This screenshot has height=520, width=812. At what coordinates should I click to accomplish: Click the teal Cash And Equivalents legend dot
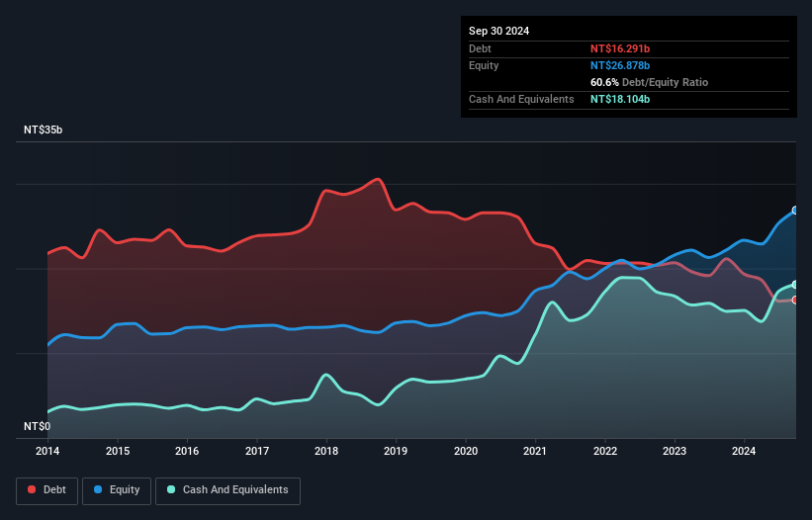171,489
